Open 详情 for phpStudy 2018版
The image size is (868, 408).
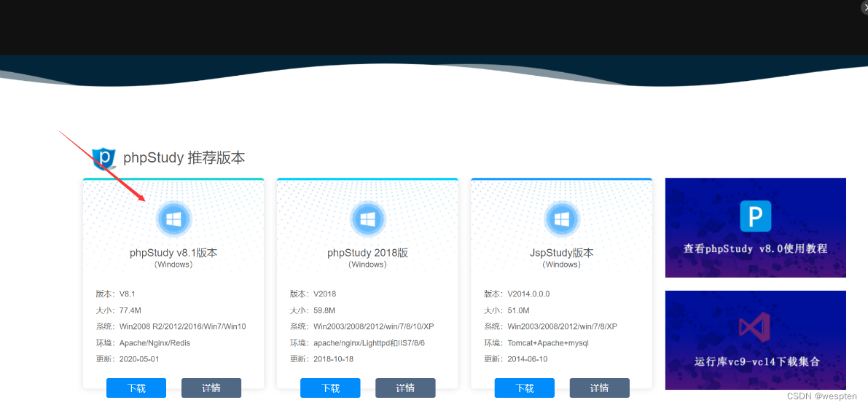pyautogui.click(x=405, y=388)
